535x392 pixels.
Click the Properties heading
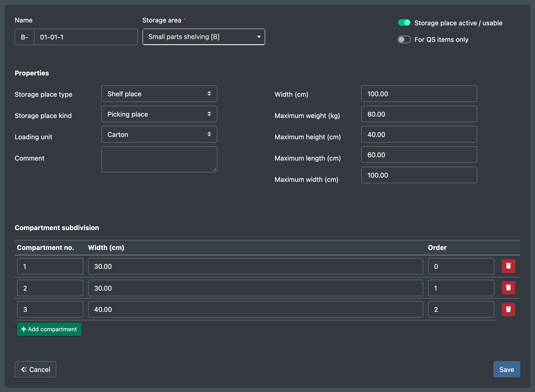click(x=32, y=73)
